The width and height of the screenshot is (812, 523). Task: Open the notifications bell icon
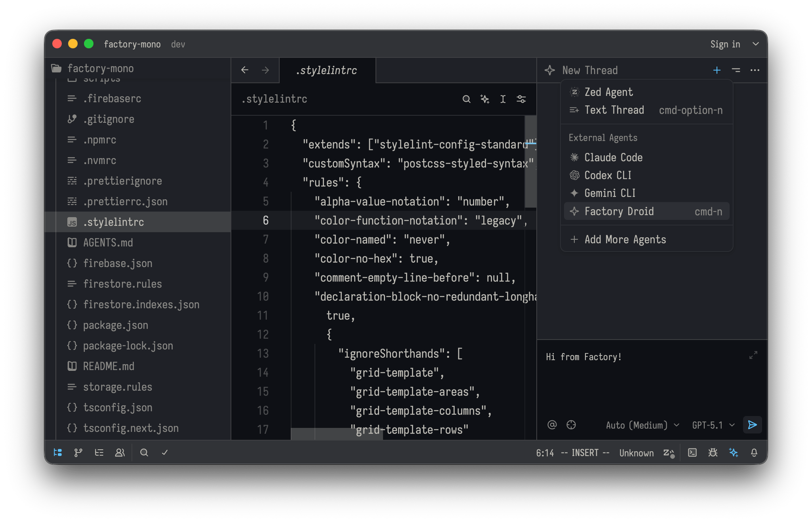pos(754,452)
